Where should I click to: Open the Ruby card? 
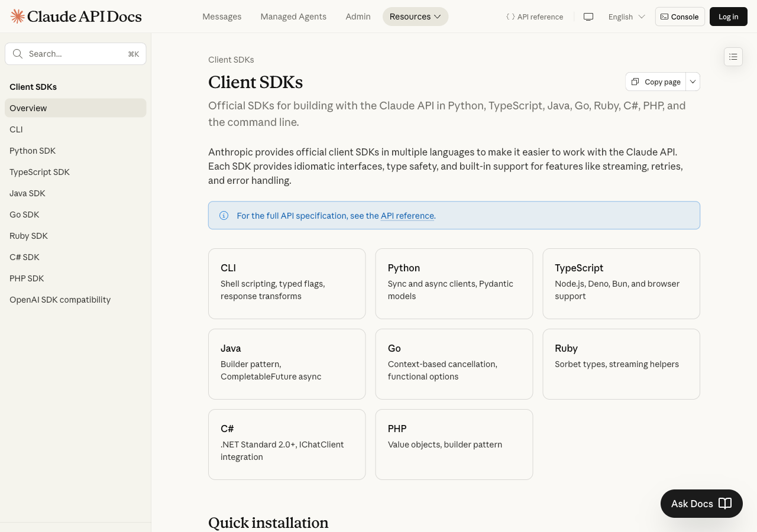click(622, 364)
